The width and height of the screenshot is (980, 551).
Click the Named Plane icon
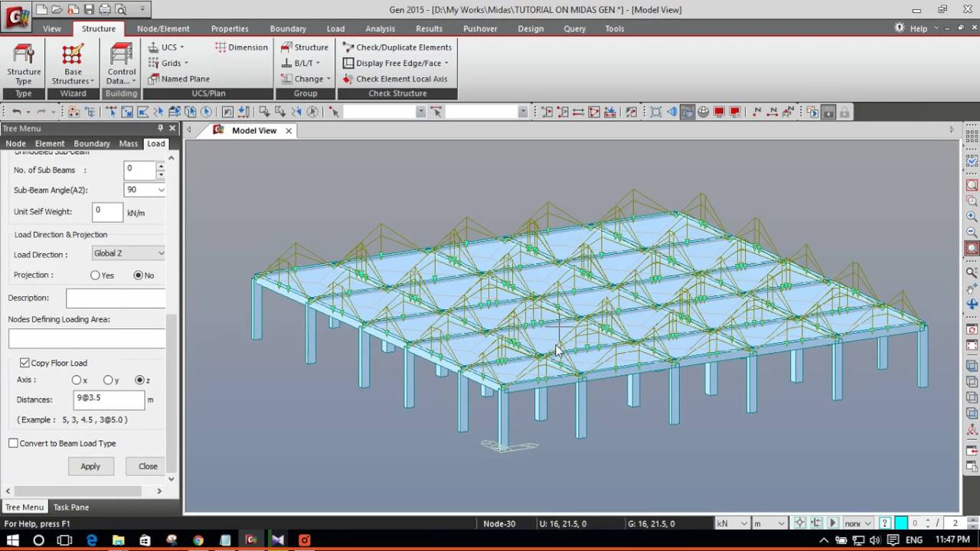[x=179, y=79]
